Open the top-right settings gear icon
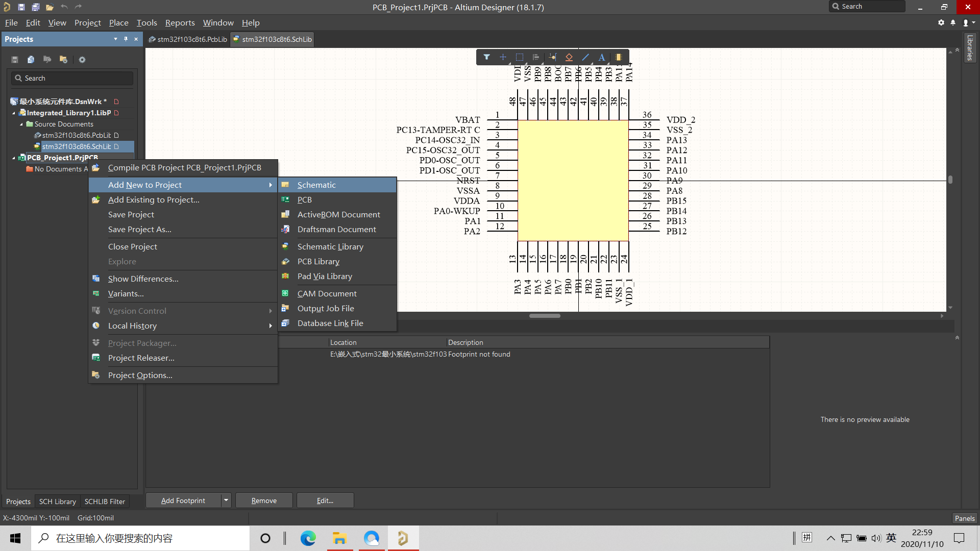Viewport: 980px width, 551px height. tap(941, 22)
